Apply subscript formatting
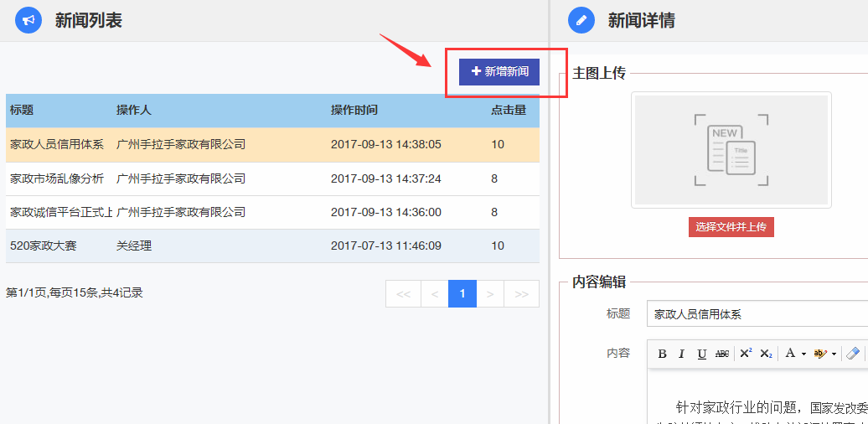Screen dimensions: 868x424 [766, 354]
